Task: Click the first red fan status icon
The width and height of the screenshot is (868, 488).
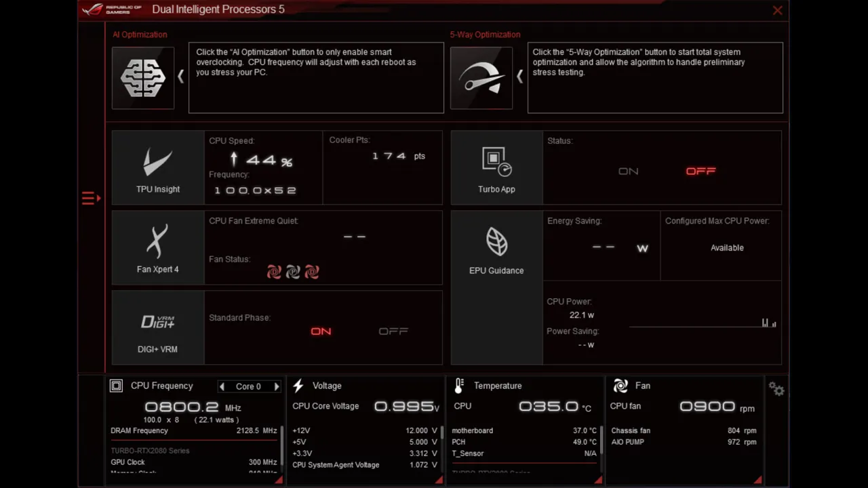Action: pyautogui.click(x=274, y=272)
